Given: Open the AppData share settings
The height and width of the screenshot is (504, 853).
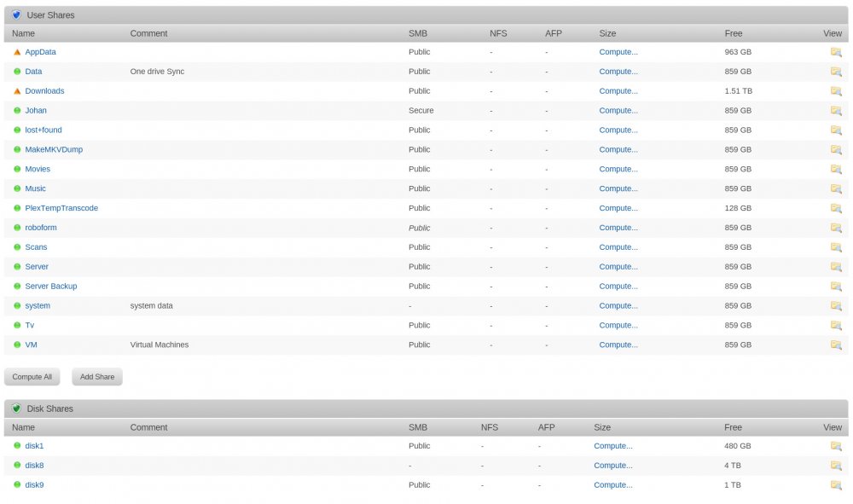Looking at the screenshot, I should [40, 52].
